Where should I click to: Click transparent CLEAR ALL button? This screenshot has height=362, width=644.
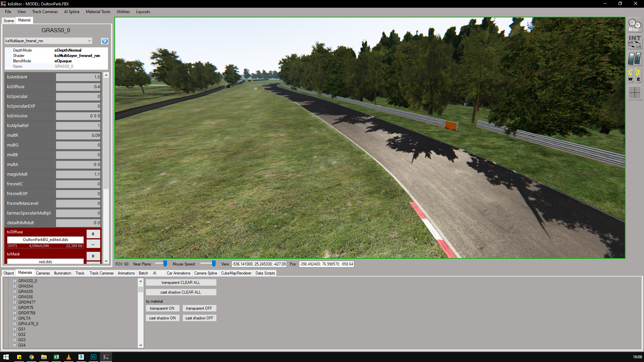pyautogui.click(x=181, y=283)
